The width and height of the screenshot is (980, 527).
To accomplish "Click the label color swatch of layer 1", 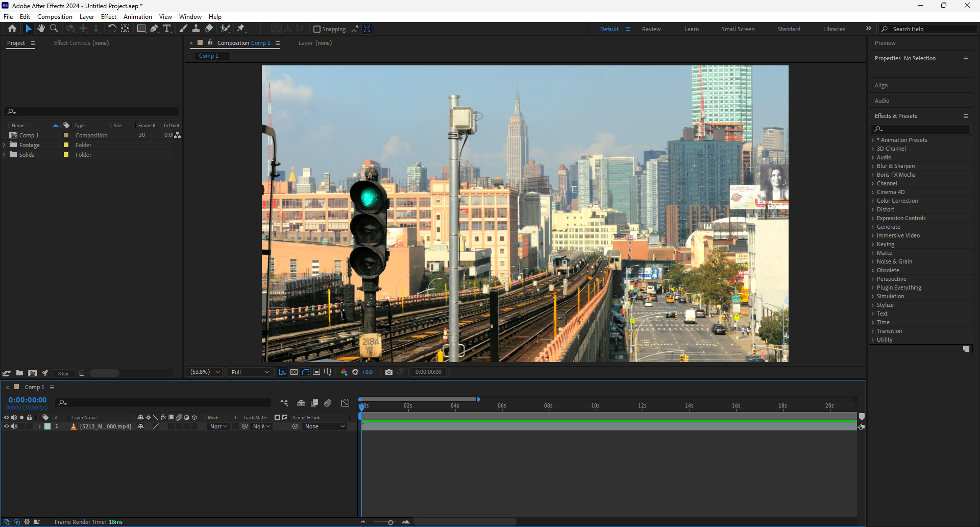I will click(47, 426).
